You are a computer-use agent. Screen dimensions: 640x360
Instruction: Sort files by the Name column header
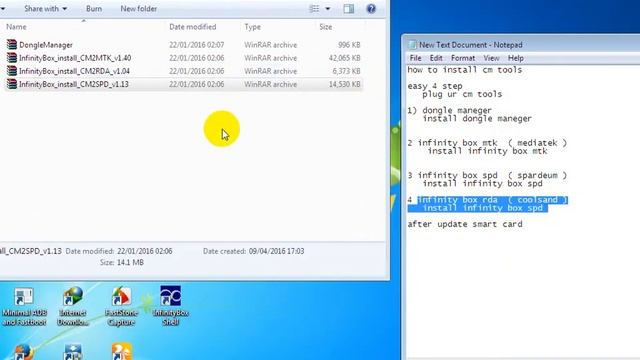click(16, 27)
